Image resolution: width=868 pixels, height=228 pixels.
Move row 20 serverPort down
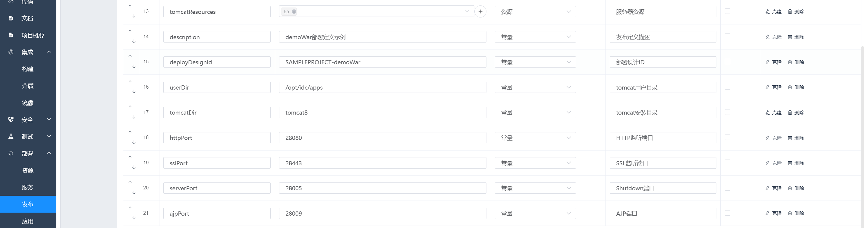[x=134, y=193]
